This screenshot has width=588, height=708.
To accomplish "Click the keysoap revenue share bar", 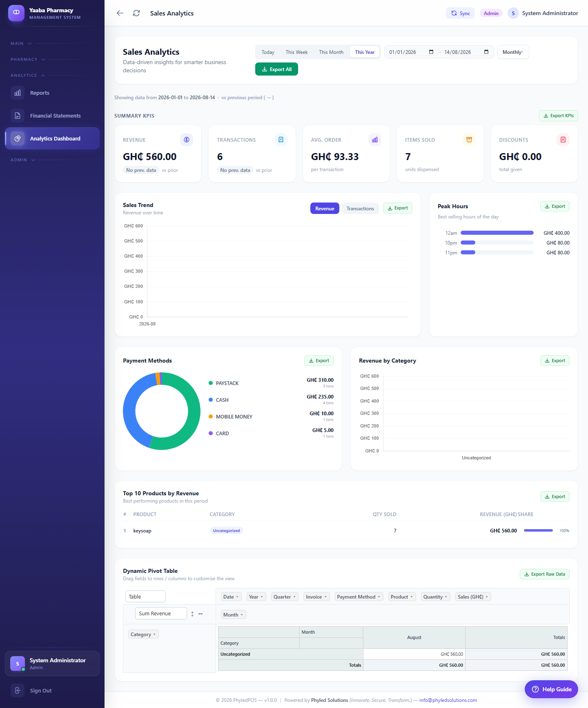I will pyautogui.click(x=538, y=530).
